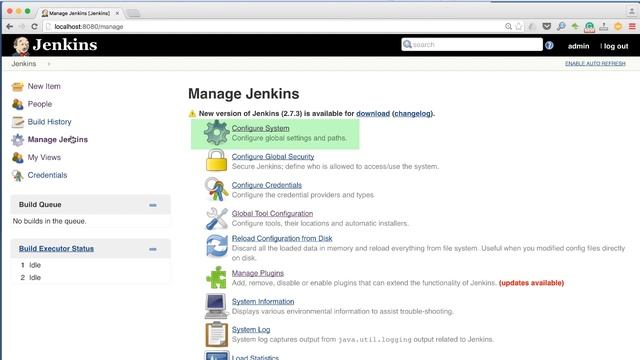Click the browser reload button
This screenshot has height=360, width=640.
(x=34, y=27)
